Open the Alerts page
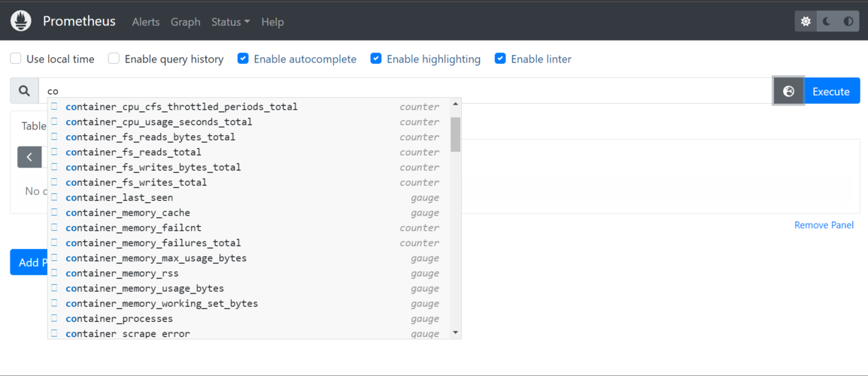The height and width of the screenshot is (376, 868). pyautogui.click(x=146, y=22)
